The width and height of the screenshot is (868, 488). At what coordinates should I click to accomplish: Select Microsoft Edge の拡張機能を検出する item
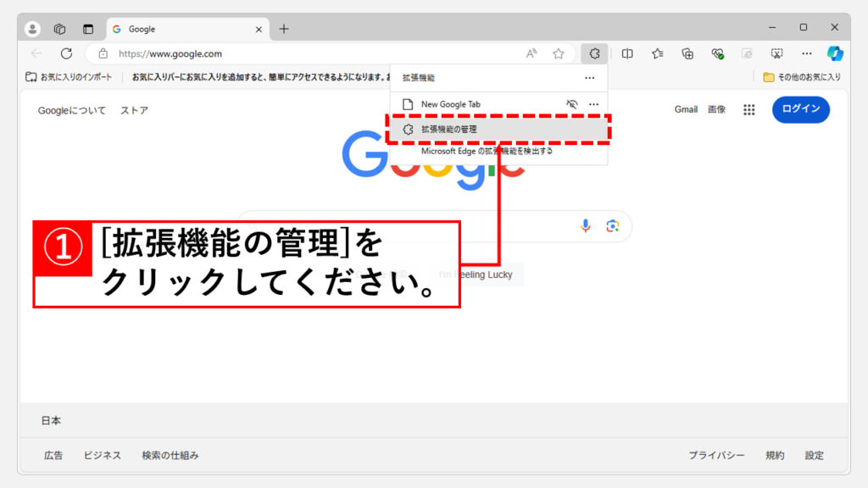[487, 151]
